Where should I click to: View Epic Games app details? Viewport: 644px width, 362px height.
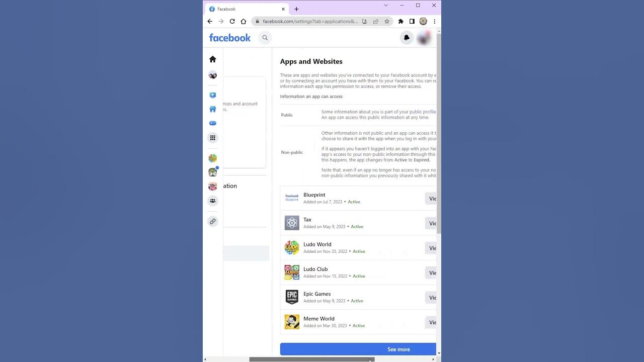pyautogui.click(x=431, y=298)
